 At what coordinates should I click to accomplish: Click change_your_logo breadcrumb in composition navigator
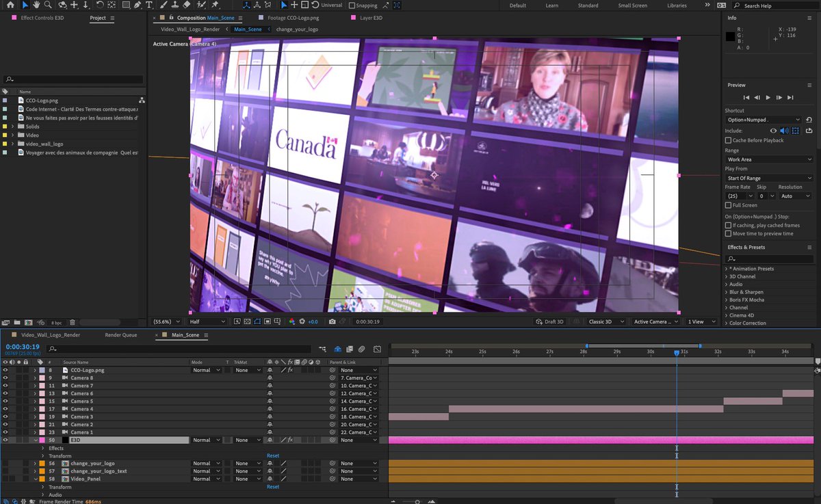(x=297, y=29)
